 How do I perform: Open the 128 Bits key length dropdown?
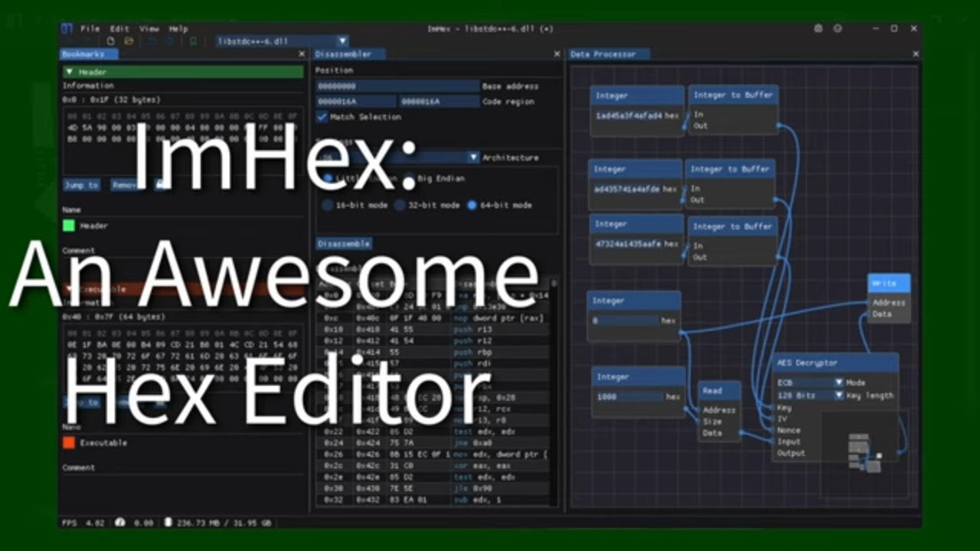point(810,396)
